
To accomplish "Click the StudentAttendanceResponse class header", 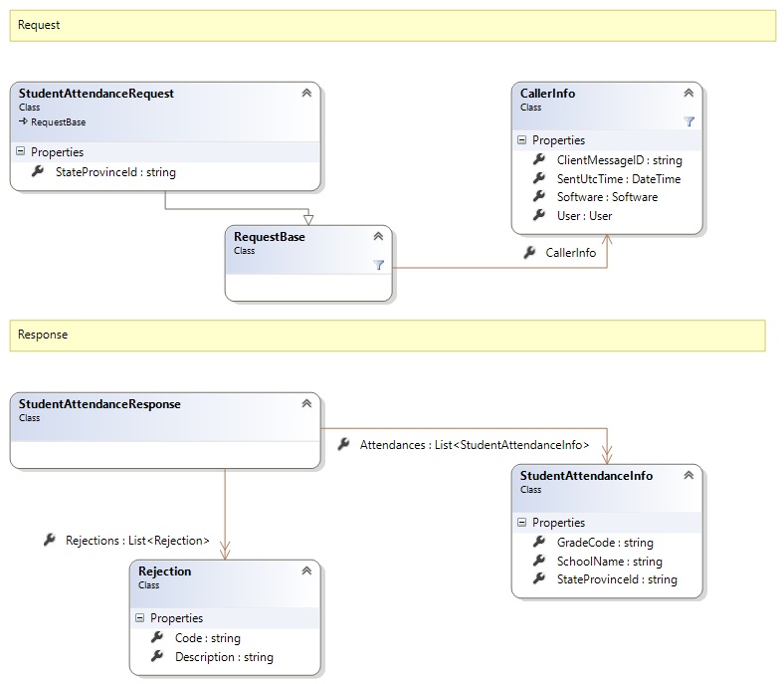I will 99,405.
